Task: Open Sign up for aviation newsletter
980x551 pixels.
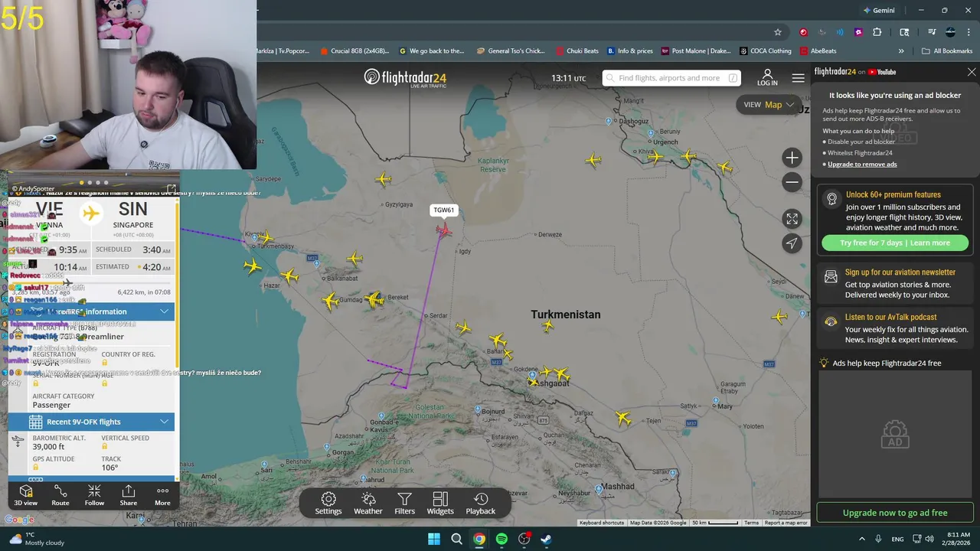Action: 895,283
